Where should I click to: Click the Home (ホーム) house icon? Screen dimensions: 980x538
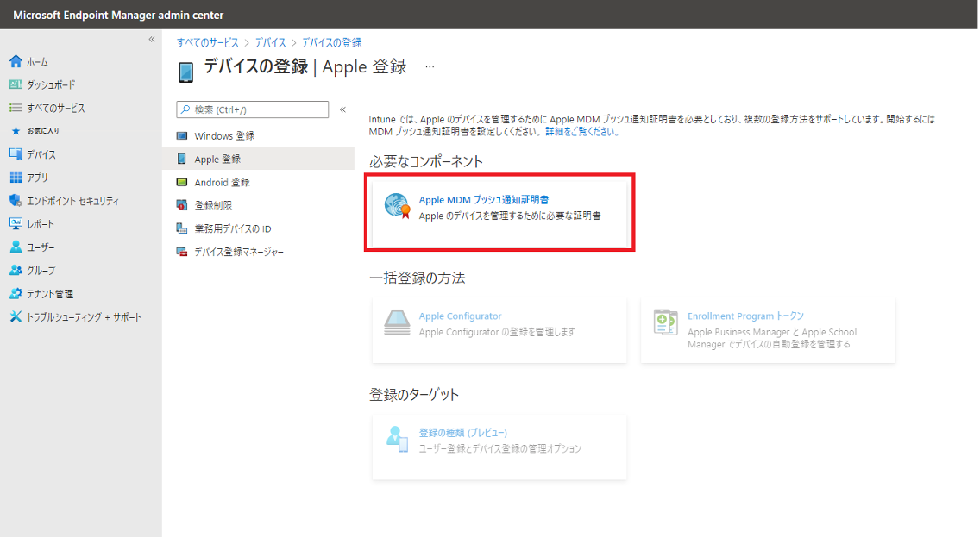(16, 61)
